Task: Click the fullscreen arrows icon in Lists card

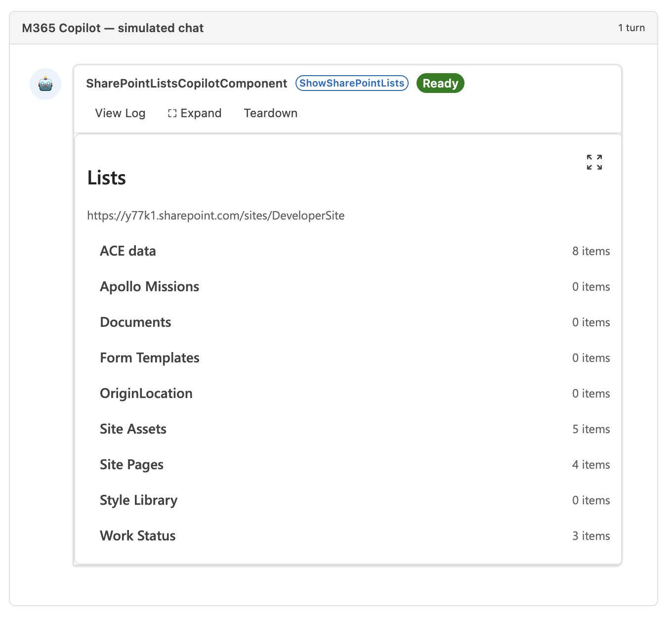Action: pos(594,162)
